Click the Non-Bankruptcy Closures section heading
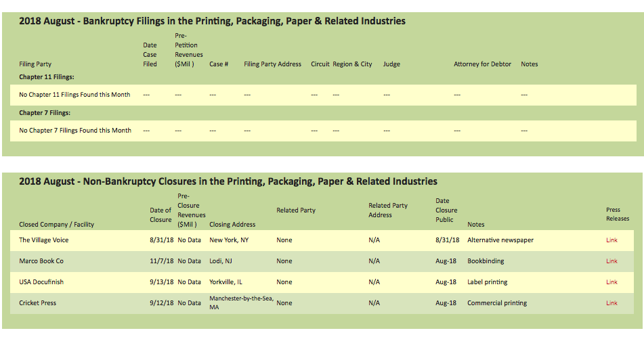This screenshot has width=644, height=337. click(228, 181)
